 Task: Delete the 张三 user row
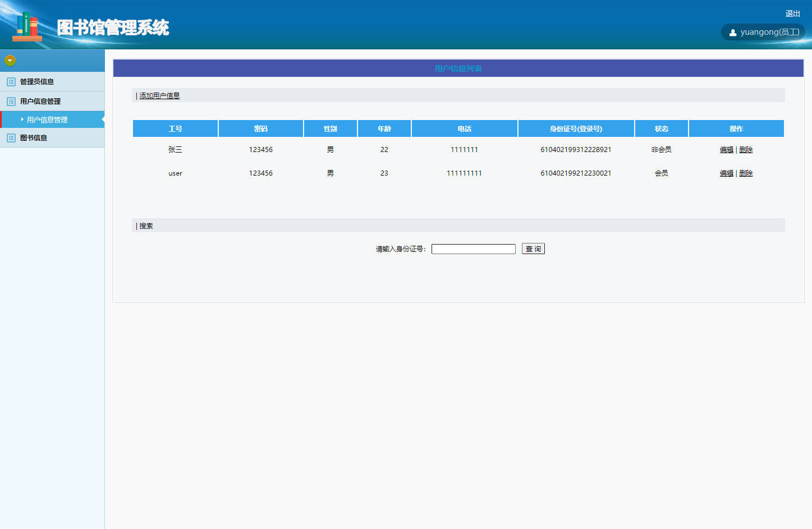[x=746, y=150]
